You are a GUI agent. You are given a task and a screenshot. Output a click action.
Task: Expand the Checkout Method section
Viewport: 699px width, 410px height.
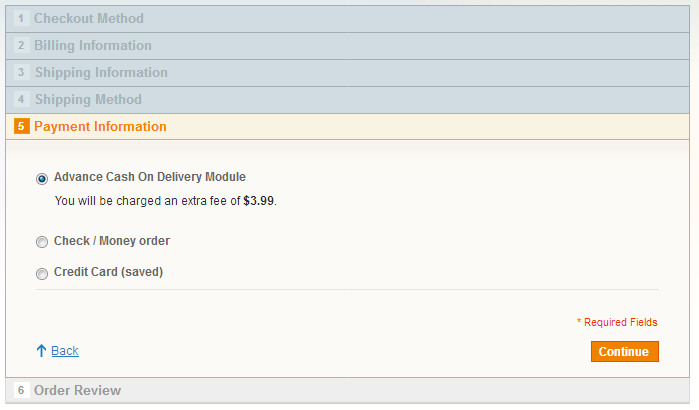(x=89, y=19)
